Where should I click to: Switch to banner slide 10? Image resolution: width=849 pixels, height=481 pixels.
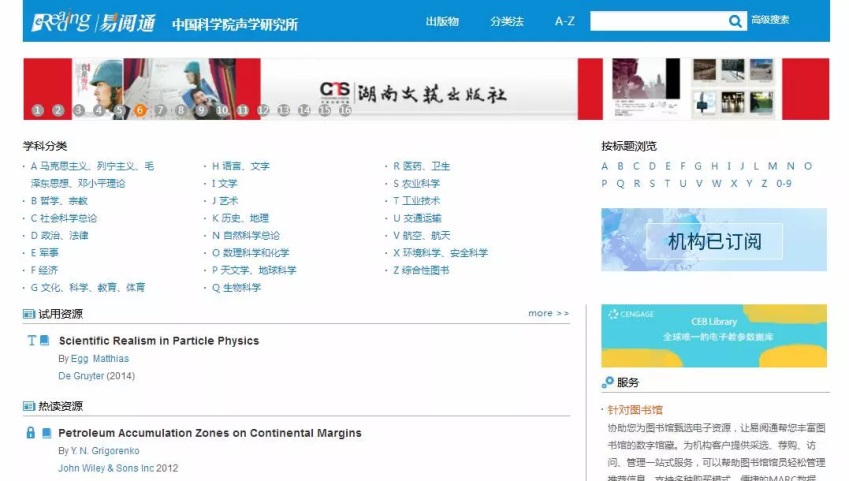(222, 111)
